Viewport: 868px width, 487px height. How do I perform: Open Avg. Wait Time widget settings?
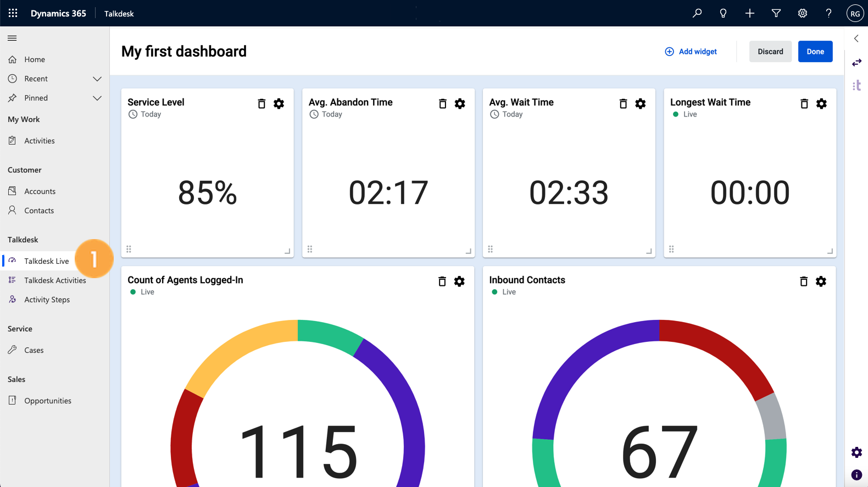[641, 103]
